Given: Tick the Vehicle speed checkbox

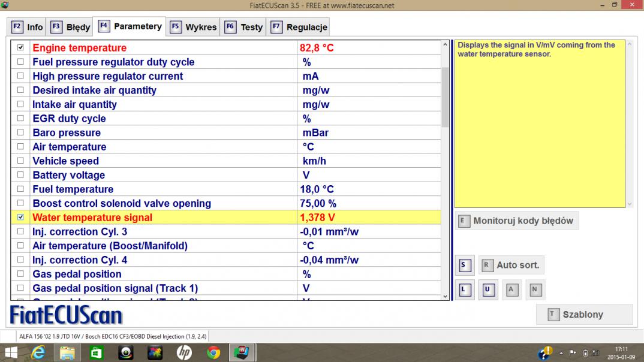Looking at the screenshot, I should (21, 161).
